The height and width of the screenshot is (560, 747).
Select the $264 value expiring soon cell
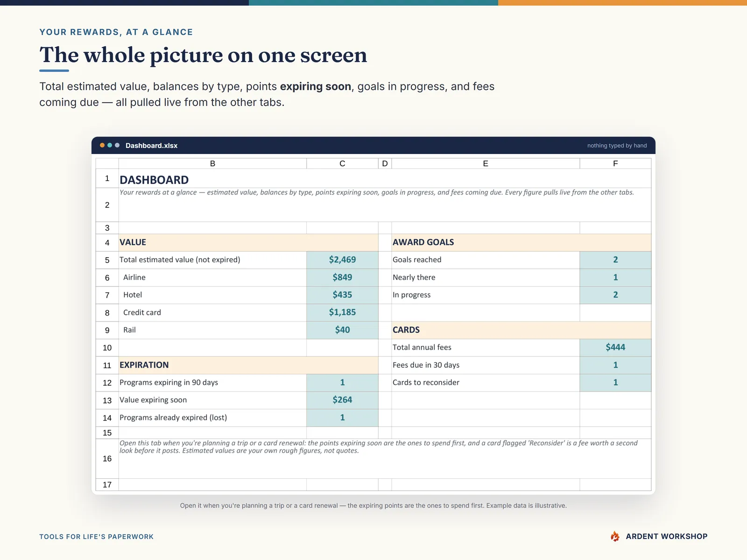[342, 400]
